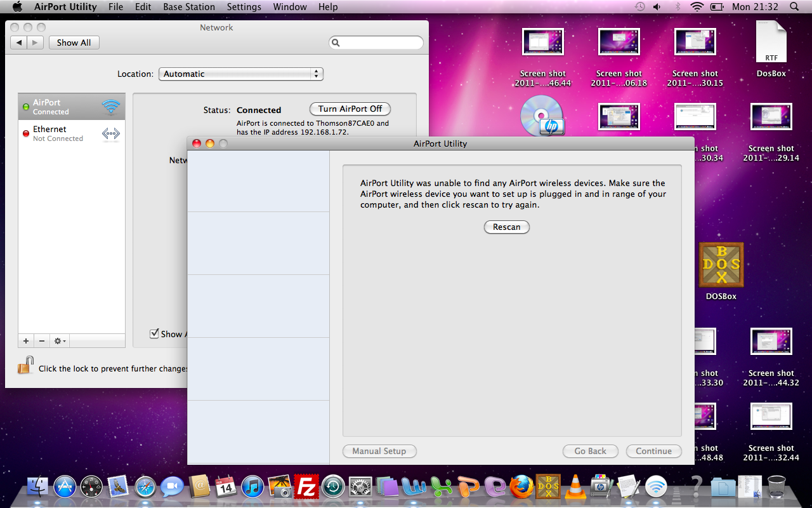Image resolution: width=812 pixels, height=508 pixels.
Task: Open the Edit menu
Action: (x=143, y=7)
